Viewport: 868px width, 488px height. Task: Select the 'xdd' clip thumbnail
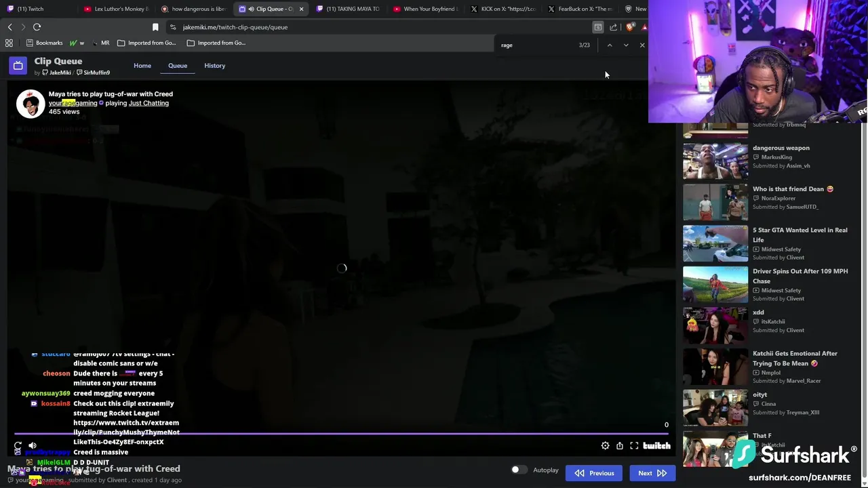click(x=715, y=325)
